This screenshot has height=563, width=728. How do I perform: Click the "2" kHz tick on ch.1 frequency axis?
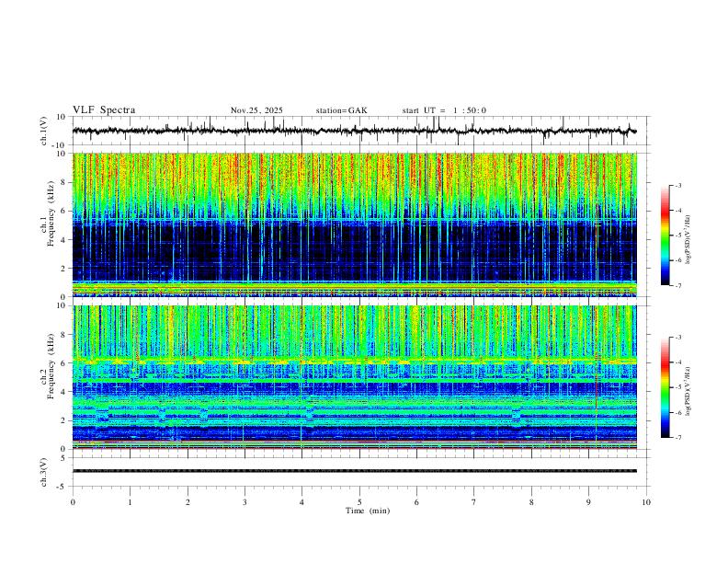63,269
